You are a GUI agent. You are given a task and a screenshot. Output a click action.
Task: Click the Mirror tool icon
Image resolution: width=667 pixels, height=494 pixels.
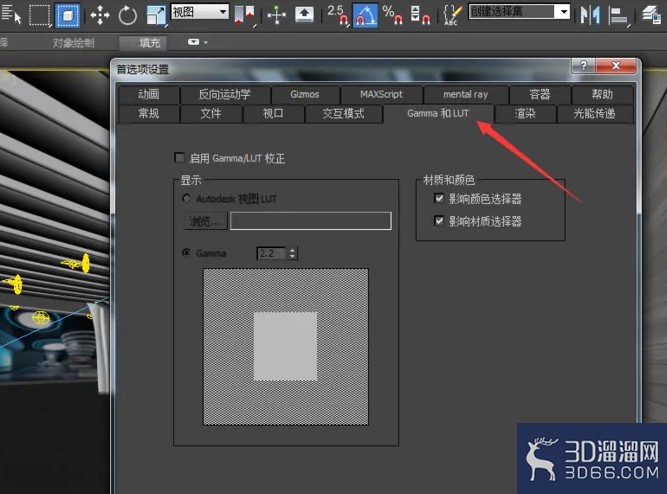[x=590, y=15]
